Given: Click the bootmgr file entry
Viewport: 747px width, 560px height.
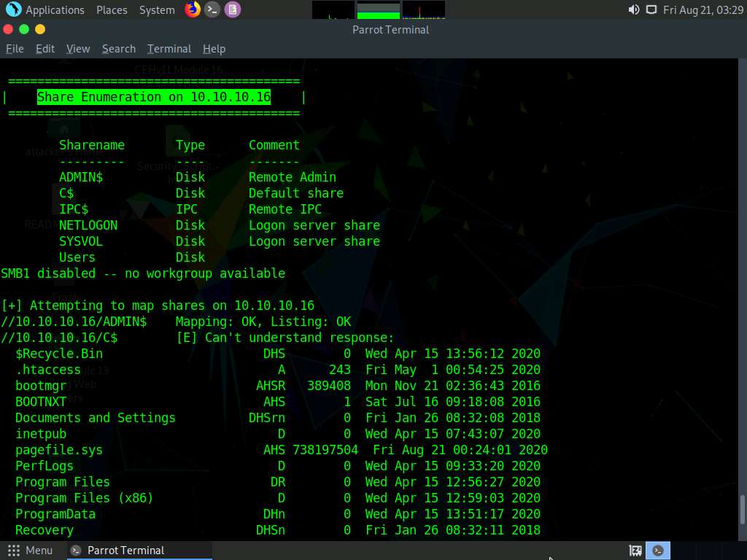Looking at the screenshot, I should 41,386.
